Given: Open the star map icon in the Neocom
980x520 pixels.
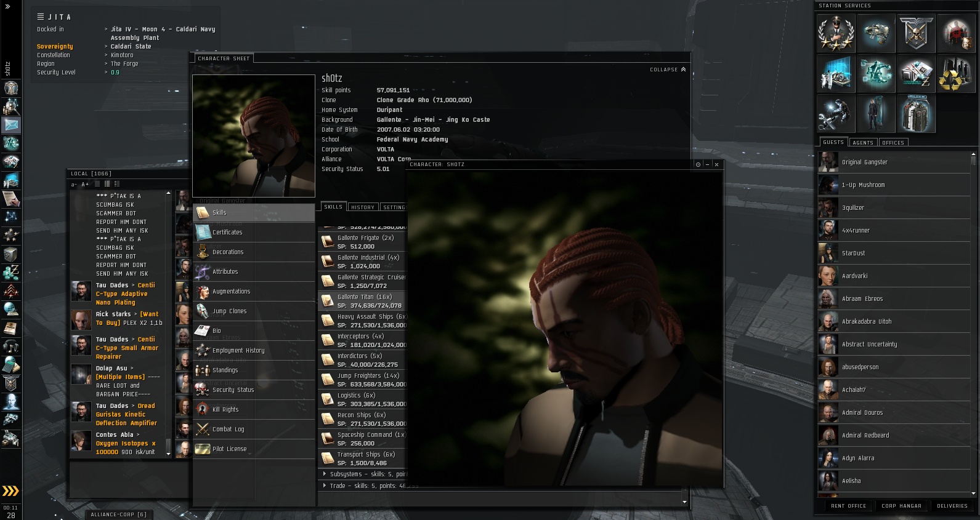Looking at the screenshot, I should (x=11, y=217).
